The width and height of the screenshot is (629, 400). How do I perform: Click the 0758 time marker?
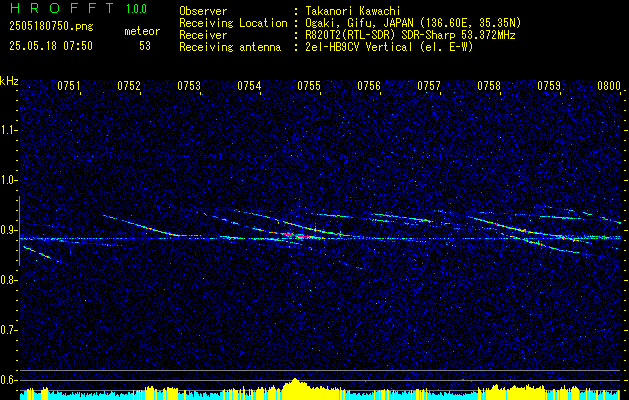[489, 86]
